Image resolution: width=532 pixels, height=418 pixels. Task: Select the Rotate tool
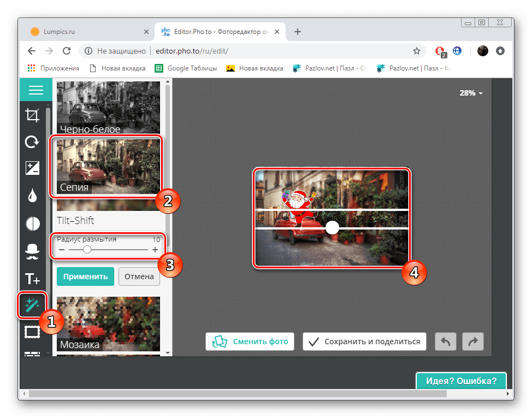(x=33, y=142)
